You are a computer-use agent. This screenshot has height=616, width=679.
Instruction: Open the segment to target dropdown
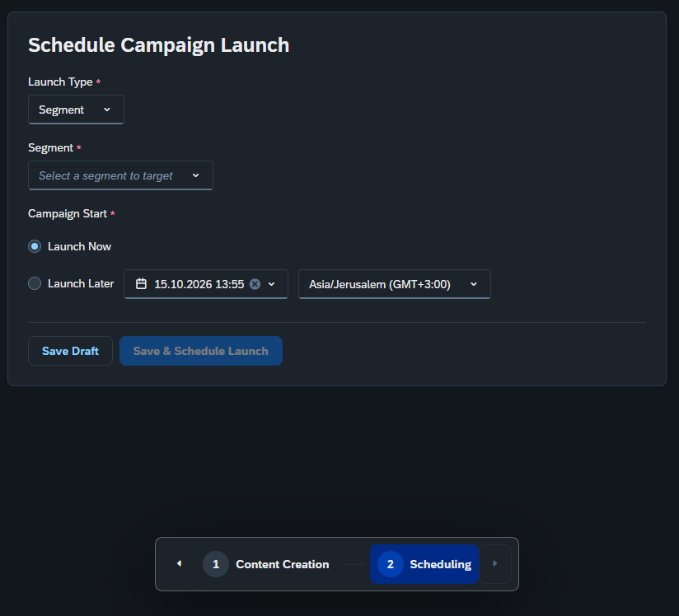(x=120, y=175)
